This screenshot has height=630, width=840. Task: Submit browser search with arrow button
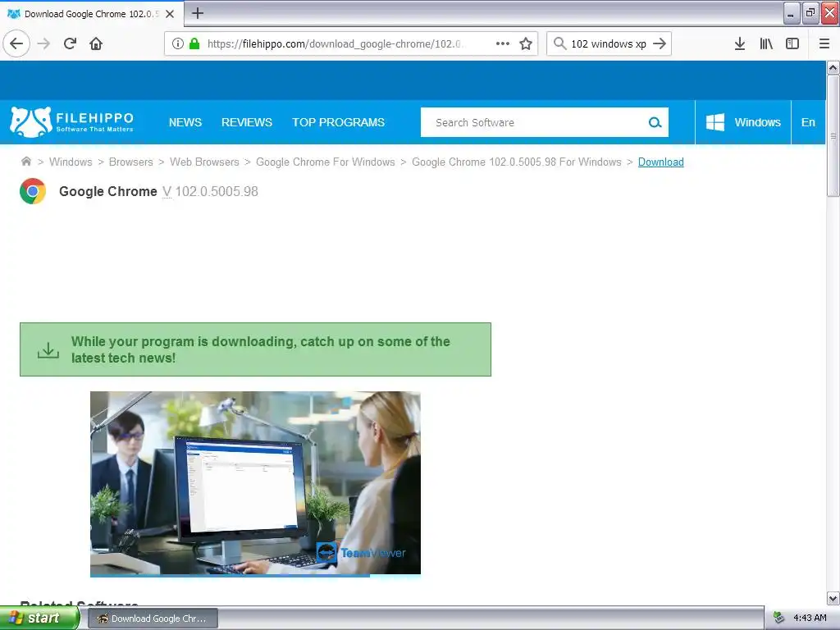coord(660,43)
